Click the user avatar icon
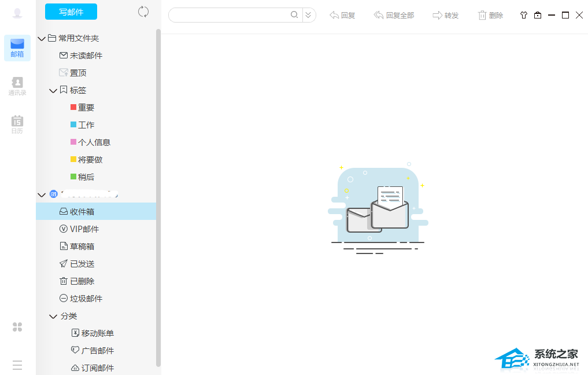This screenshot has width=588, height=375. pyautogui.click(x=17, y=13)
